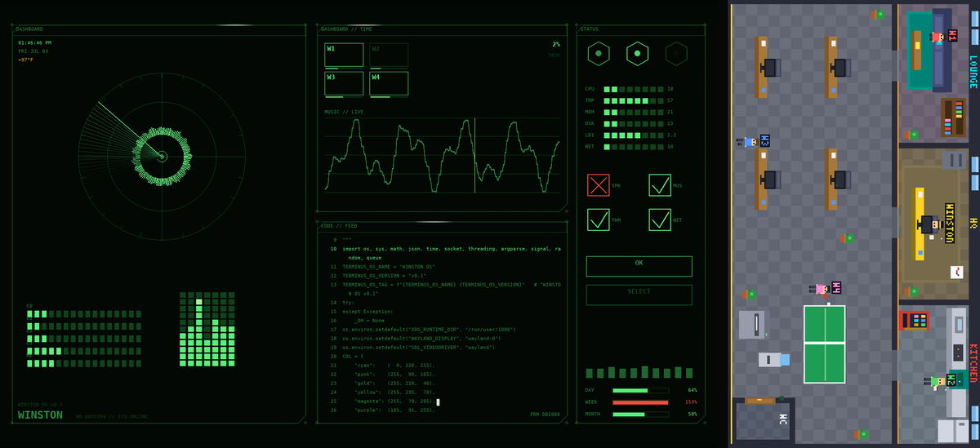Click the large WINSTON title text
This screenshot has height=448, width=980.
40,415
